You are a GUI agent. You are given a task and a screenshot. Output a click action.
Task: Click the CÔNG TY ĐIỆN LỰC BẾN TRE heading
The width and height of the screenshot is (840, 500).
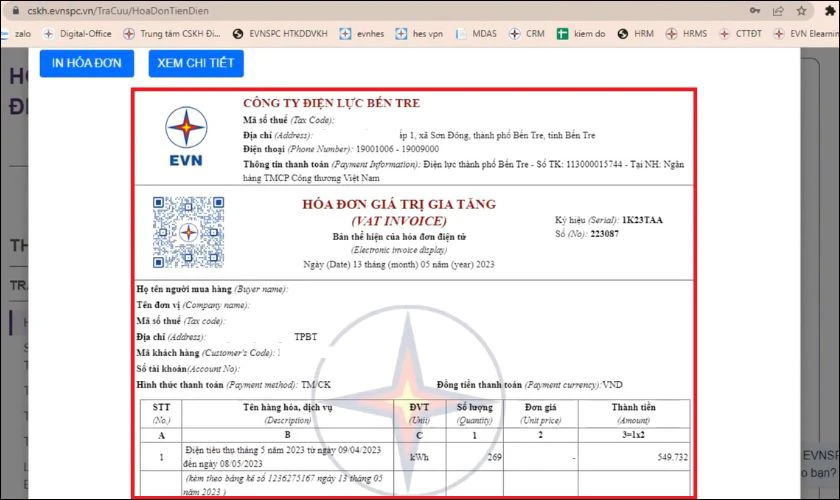(332, 103)
